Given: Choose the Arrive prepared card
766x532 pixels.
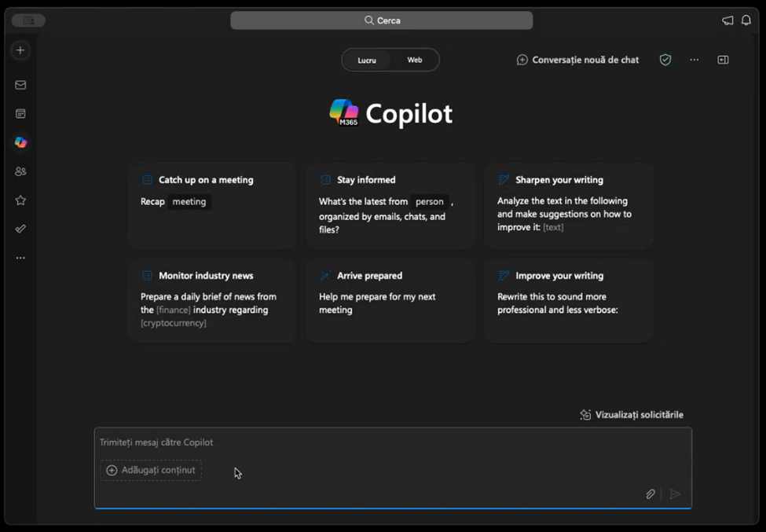Looking at the screenshot, I should click(390, 301).
